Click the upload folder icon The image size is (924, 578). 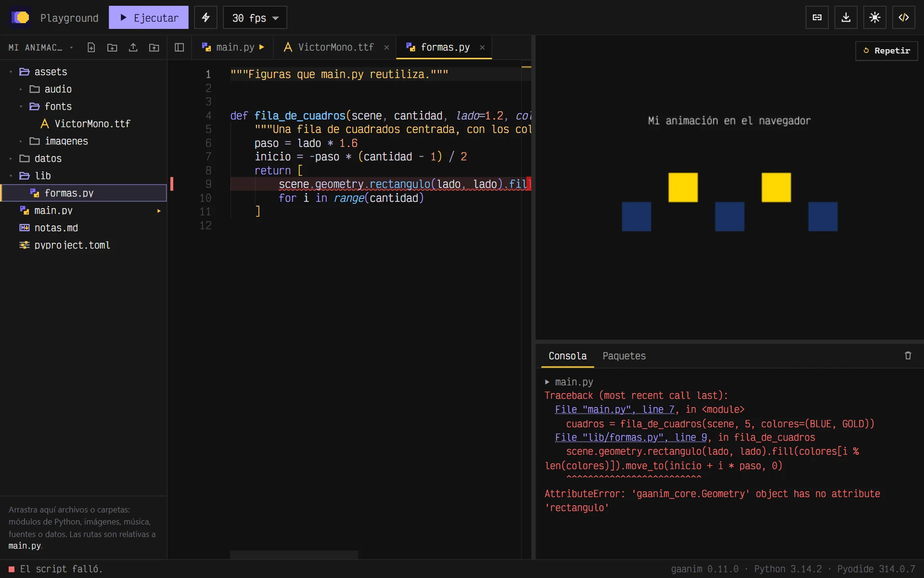click(154, 48)
